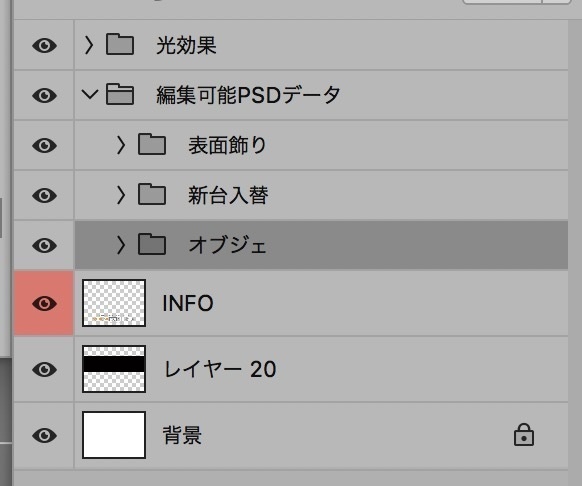Expand the 光効果 group chevron
This screenshot has height=486, width=582.
coord(89,45)
